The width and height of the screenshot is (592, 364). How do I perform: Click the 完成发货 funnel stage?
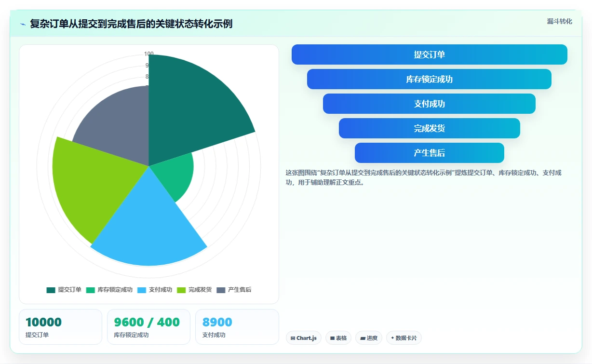click(x=429, y=128)
